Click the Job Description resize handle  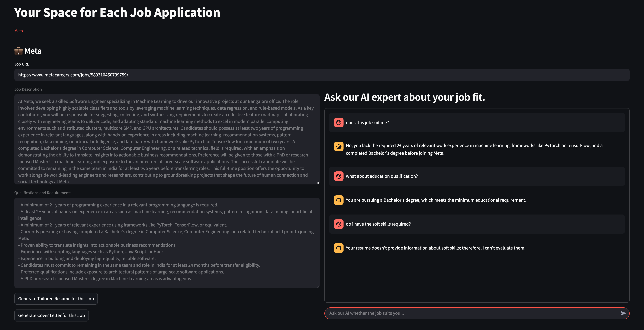[x=318, y=183]
